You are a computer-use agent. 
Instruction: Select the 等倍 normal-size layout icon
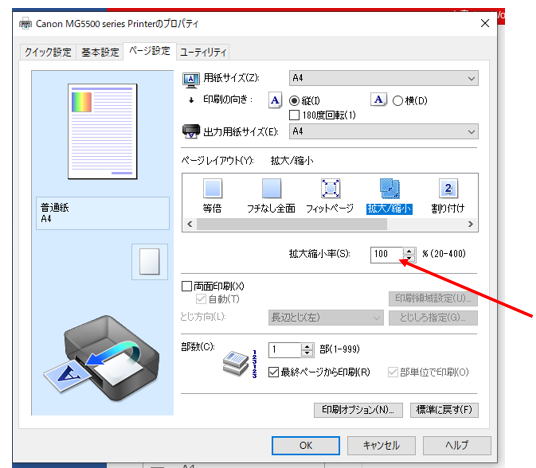(213, 188)
